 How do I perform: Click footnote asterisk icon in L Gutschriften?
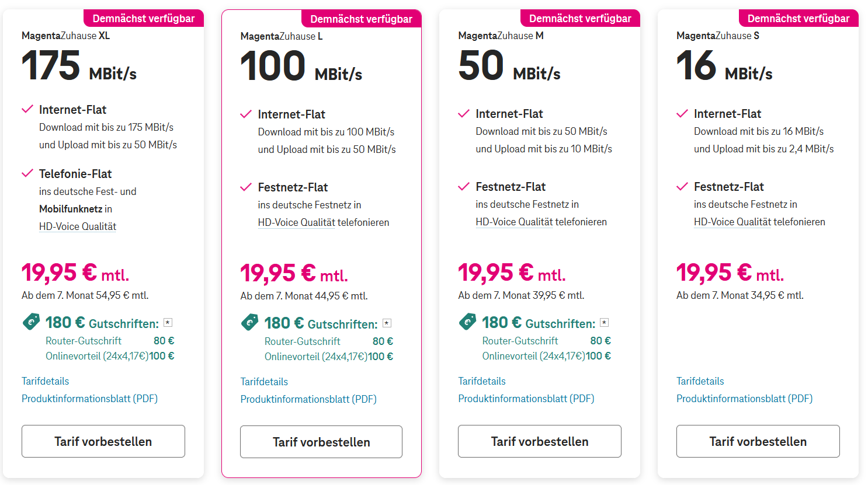[x=387, y=323]
